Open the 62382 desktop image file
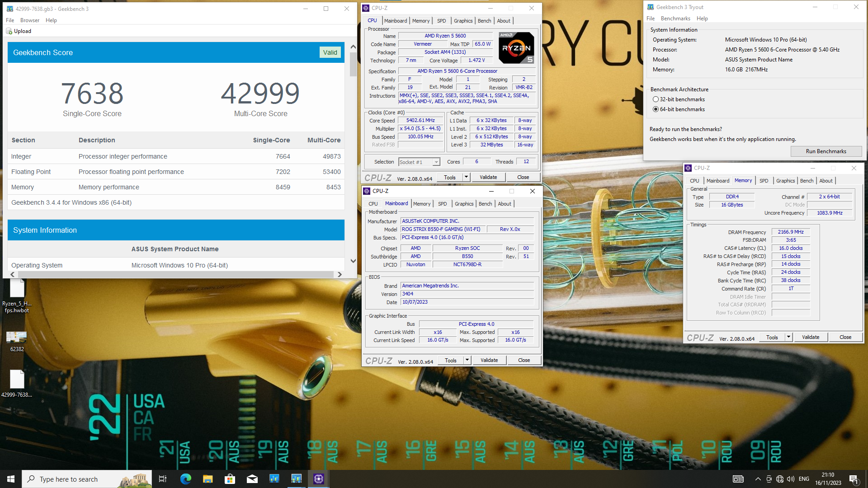This screenshot has width=868, height=488. click(17, 342)
